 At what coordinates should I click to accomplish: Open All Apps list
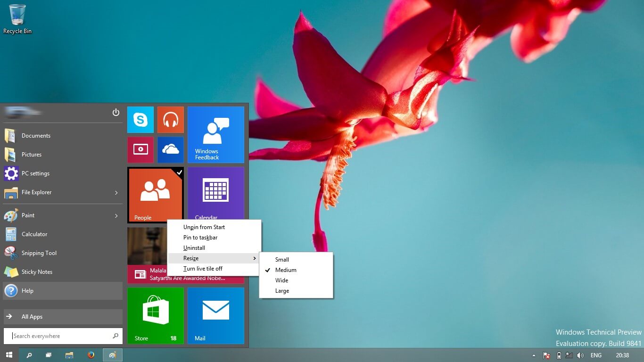pyautogui.click(x=63, y=317)
